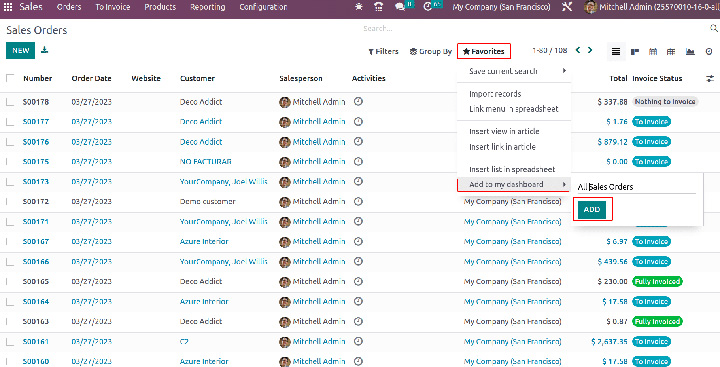720x367 pixels.
Task: Click the dashboard name input field
Action: pos(636,186)
